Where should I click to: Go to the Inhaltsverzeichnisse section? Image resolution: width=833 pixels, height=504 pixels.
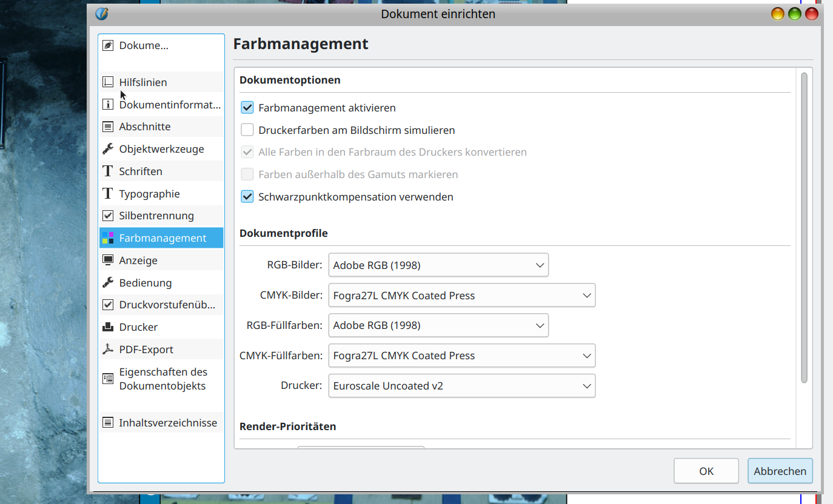[167, 423]
